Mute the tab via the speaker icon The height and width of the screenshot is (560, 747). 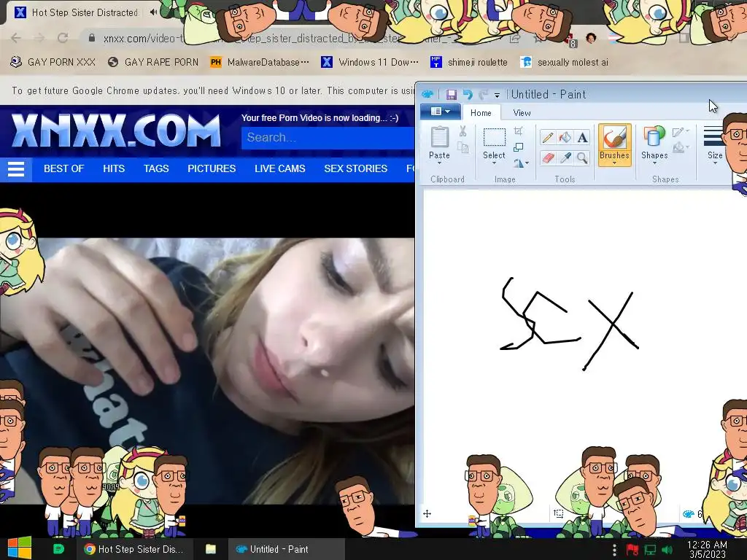[153, 12]
